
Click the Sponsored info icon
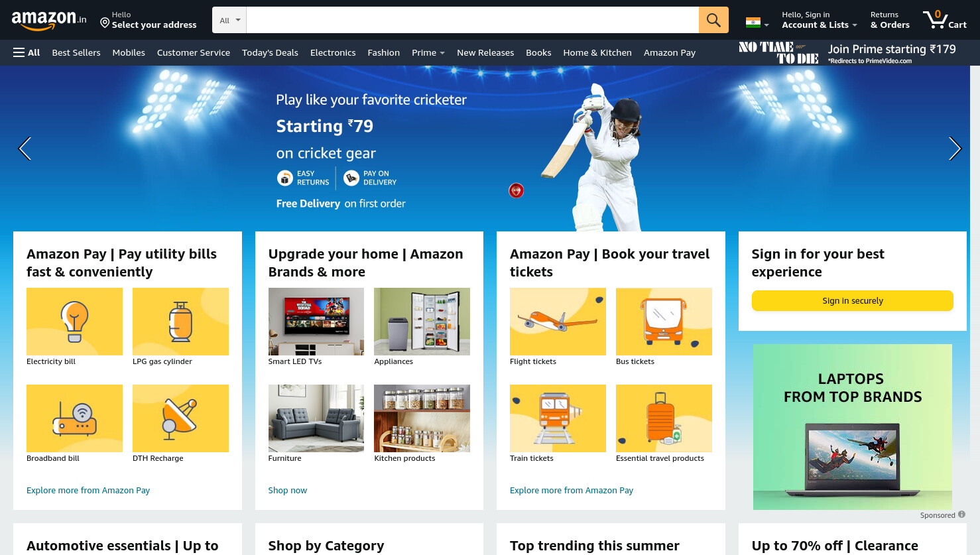961,515
